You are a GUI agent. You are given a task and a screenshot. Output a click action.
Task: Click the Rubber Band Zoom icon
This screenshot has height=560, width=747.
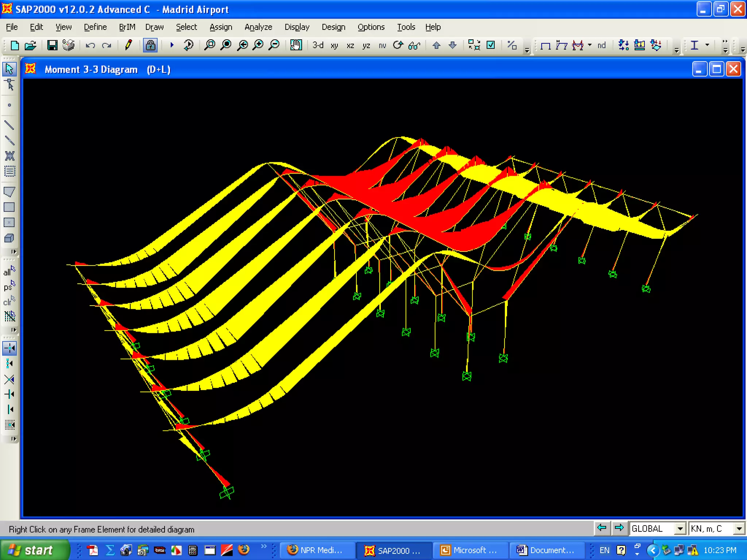click(x=210, y=45)
